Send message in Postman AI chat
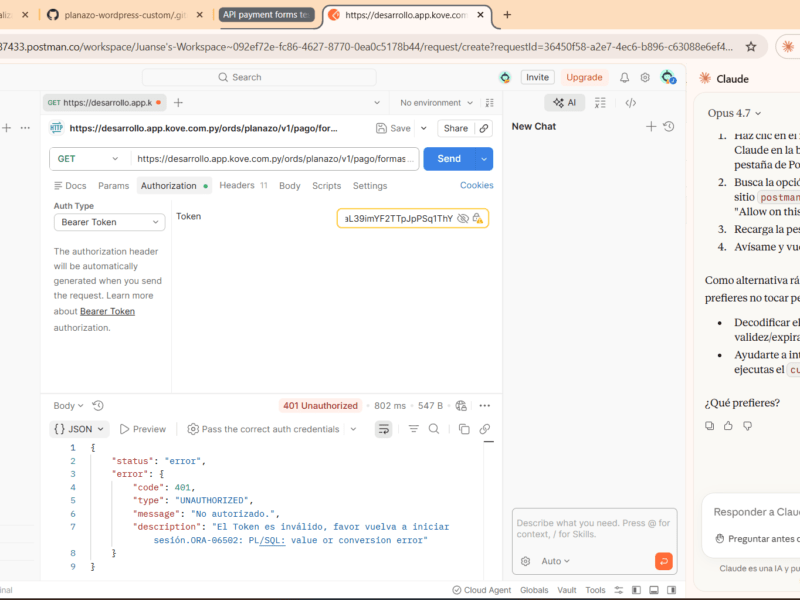The image size is (800, 600). [664, 561]
